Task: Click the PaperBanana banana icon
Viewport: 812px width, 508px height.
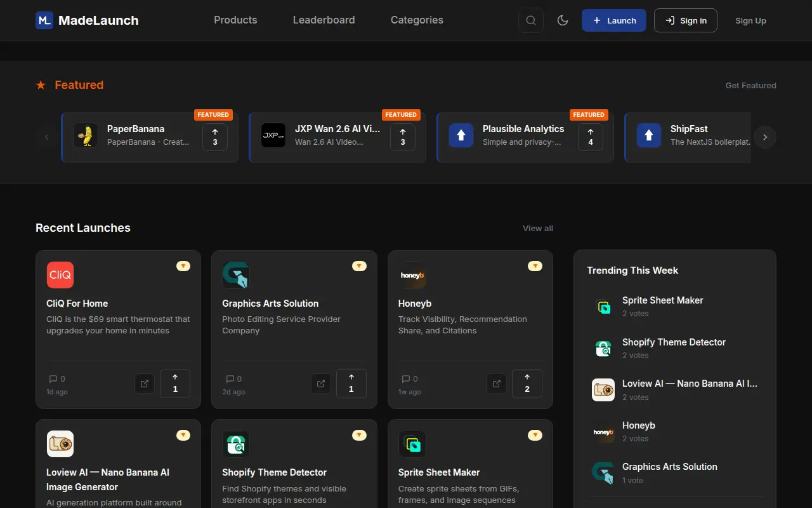Action: pyautogui.click(x=86, y=135)
